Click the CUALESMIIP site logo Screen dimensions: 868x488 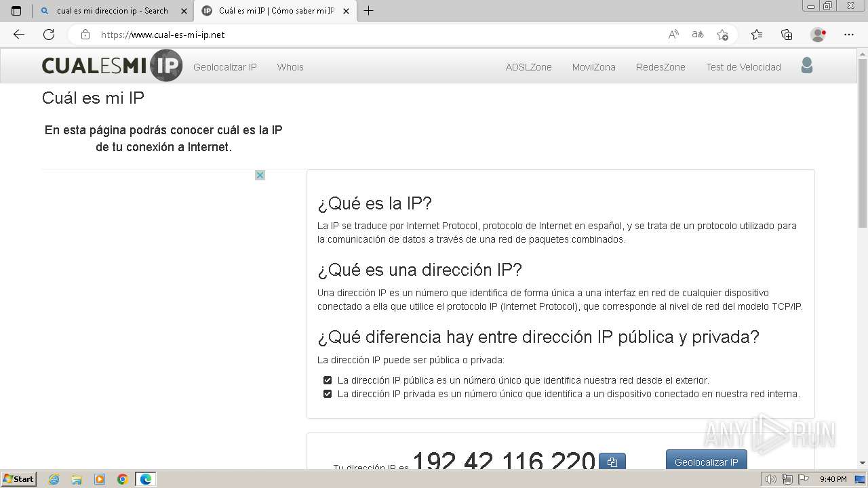(x=112, y=66)
